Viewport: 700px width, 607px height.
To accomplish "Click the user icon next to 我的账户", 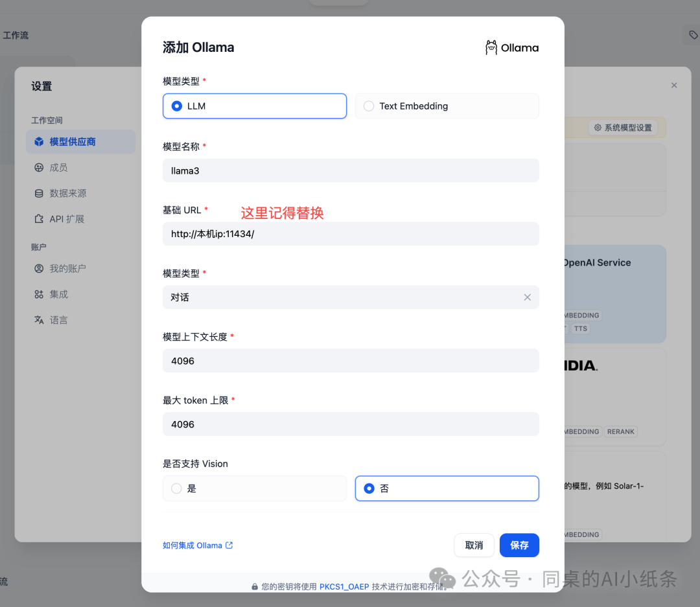I will [x=40, y=269].
